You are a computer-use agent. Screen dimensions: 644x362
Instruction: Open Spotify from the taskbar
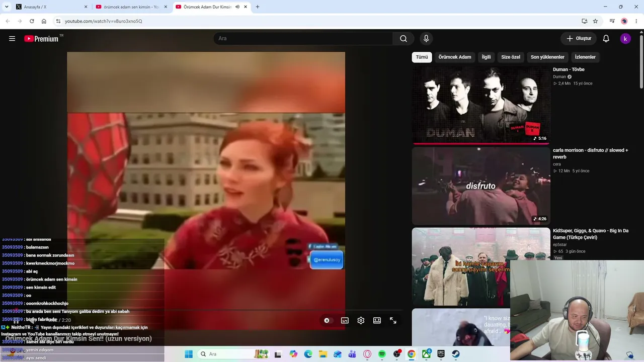click(382, 354)
